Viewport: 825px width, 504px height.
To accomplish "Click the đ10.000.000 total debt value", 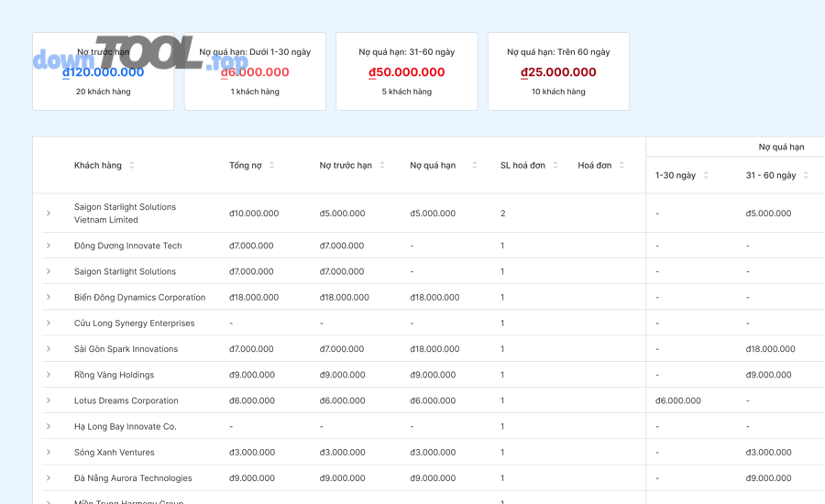I will [254, 214].
